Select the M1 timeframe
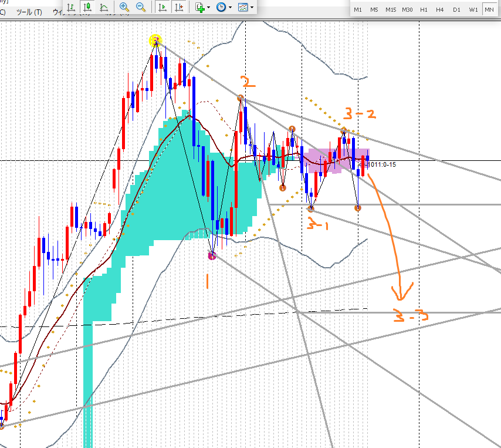Image resolution: width=501 pixels, height=448 pixels. [358, 10]
